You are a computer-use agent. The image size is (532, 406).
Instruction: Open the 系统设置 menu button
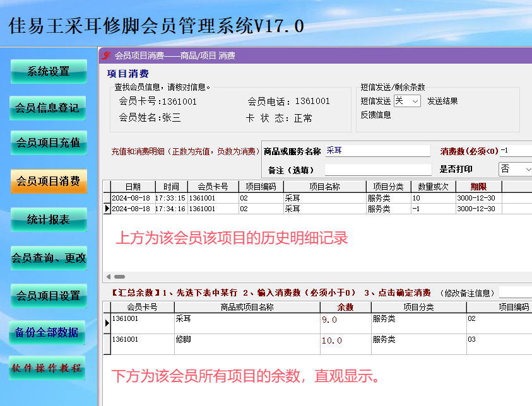click(x=49, y=71)
